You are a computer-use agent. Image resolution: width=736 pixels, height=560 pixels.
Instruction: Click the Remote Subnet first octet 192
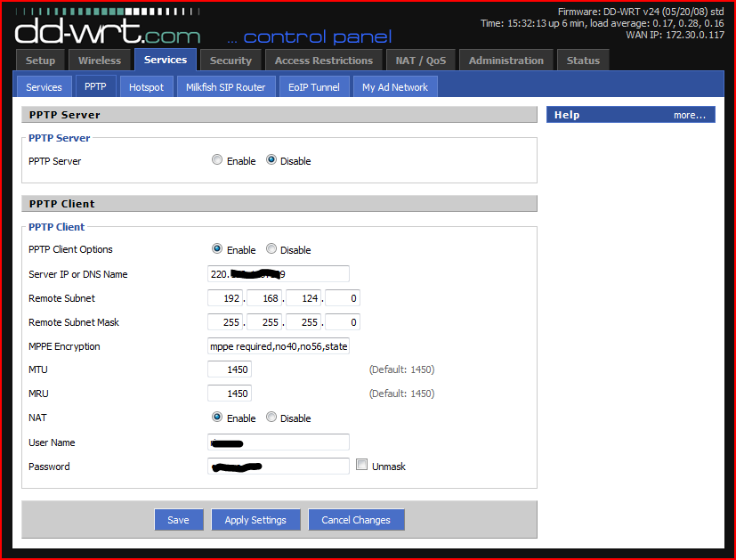[x=225, y=298]
